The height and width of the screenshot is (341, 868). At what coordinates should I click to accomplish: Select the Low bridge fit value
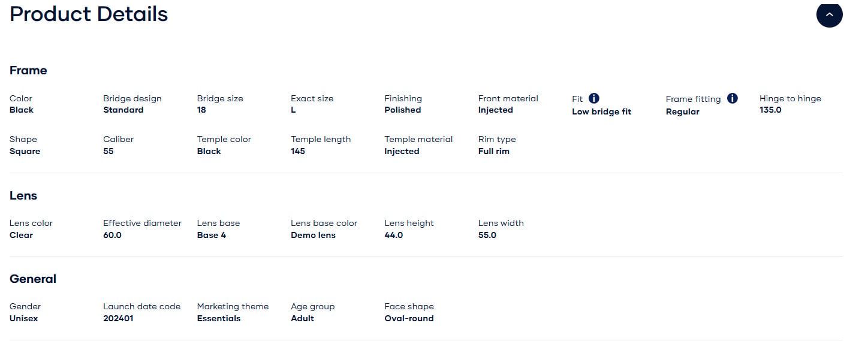tap(601, 111)
